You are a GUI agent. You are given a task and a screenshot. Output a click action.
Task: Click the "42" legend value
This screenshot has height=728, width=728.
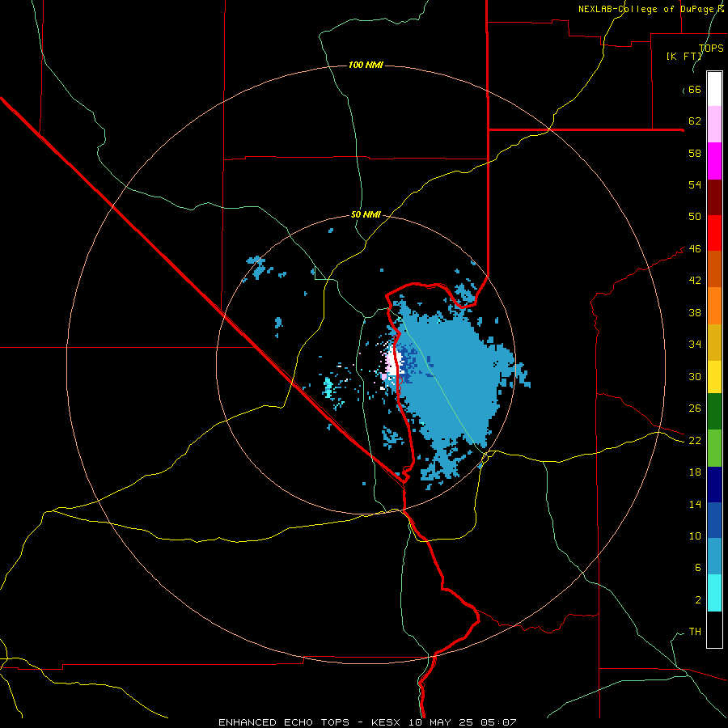[x=695, y=281]
